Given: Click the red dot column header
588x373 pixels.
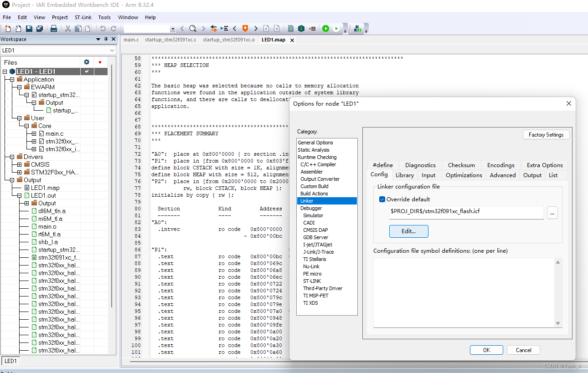Looking at the screenshot, I should pos(100,62).
